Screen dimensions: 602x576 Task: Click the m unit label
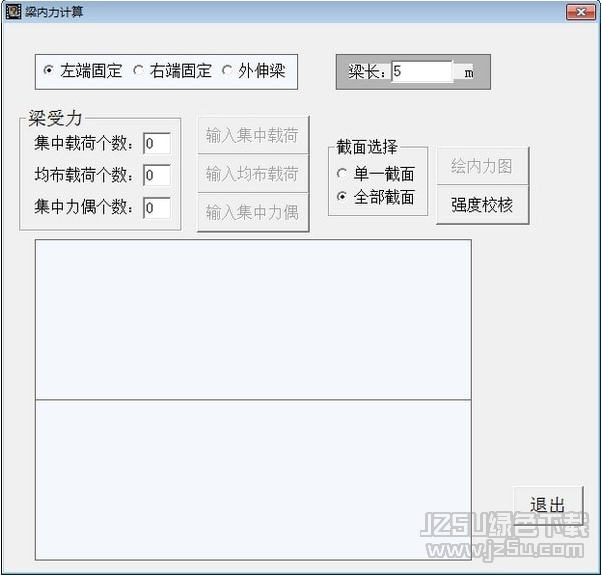pyautogui.click(x=468, y=73)
